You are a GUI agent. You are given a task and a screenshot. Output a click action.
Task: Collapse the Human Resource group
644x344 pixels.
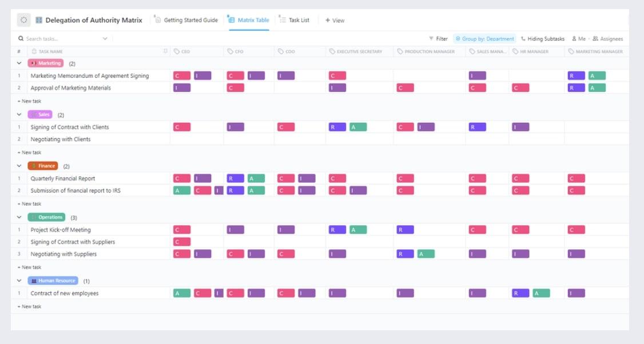pyautogui.click(x=19, y=281)
